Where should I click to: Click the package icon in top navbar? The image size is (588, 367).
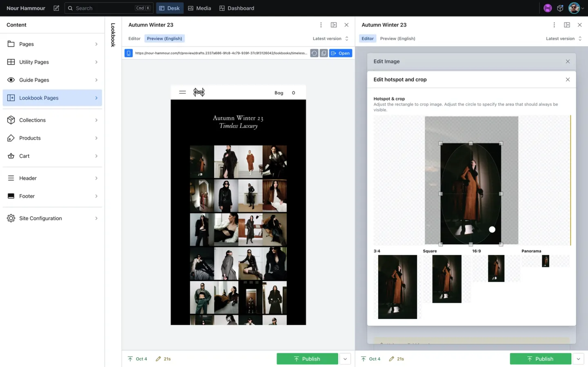pos(560,8)
